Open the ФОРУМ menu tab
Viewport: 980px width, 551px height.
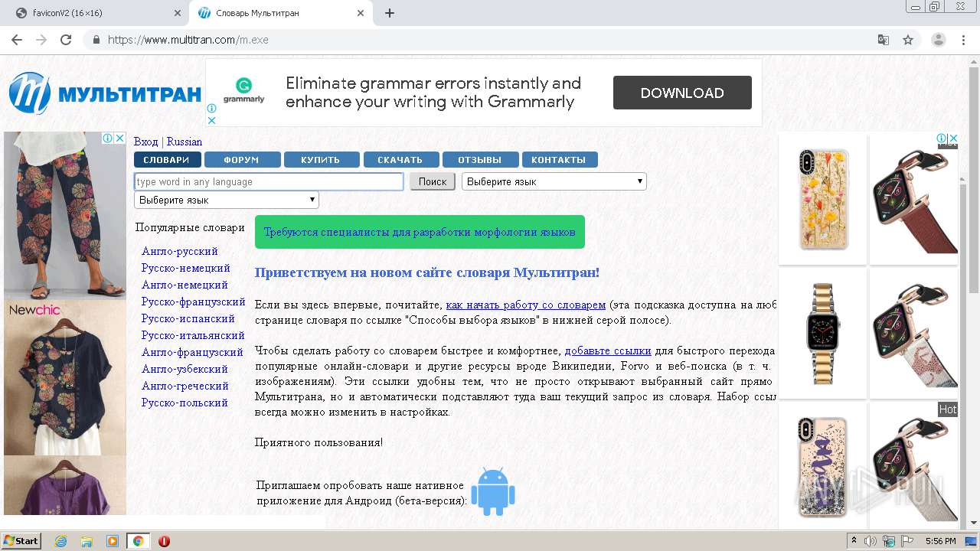point(242,160)
